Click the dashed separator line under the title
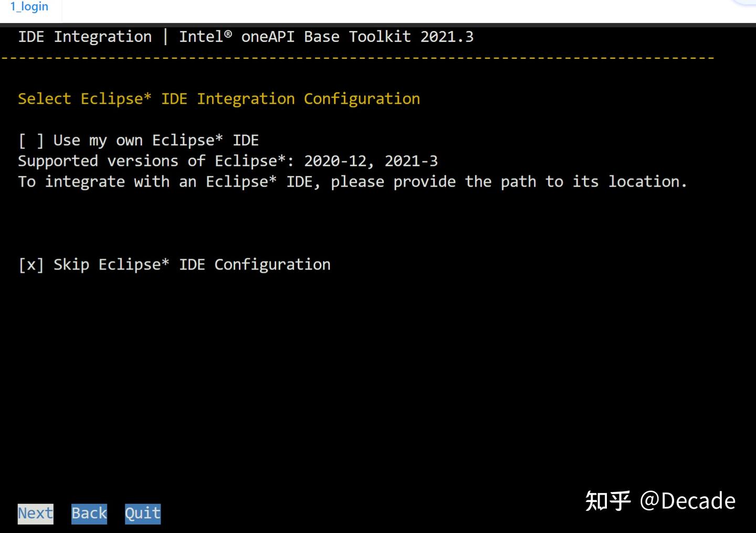The image size is (756, 533). click(x=357, y=57)
